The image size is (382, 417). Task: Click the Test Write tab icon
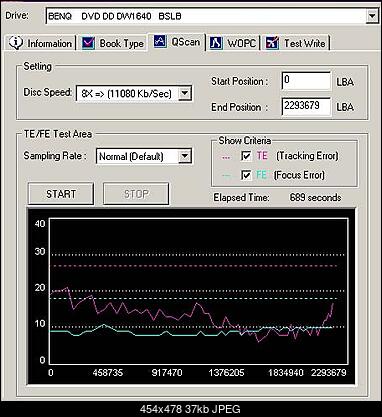(272, 43)
